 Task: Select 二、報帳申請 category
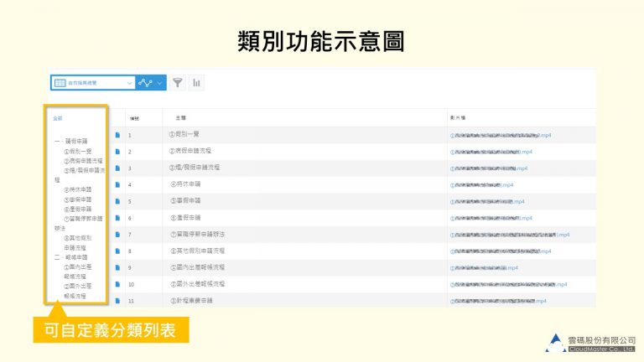coord(71,256)
